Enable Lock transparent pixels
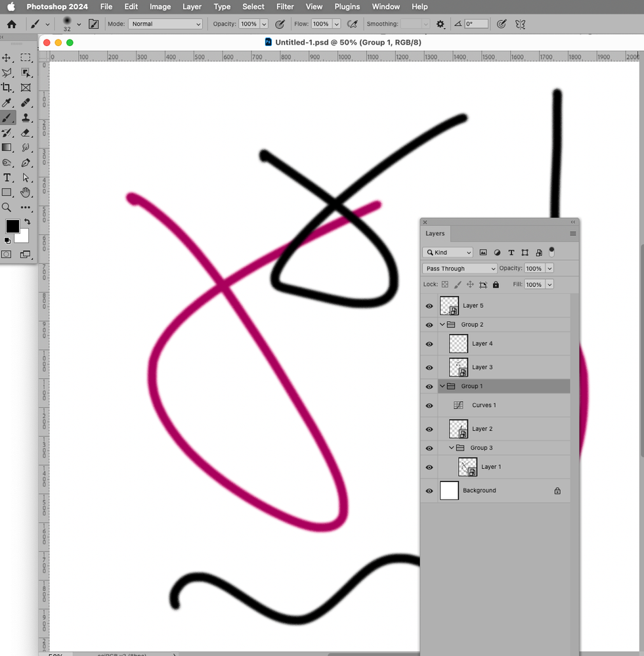 click(x=444, y=284)
